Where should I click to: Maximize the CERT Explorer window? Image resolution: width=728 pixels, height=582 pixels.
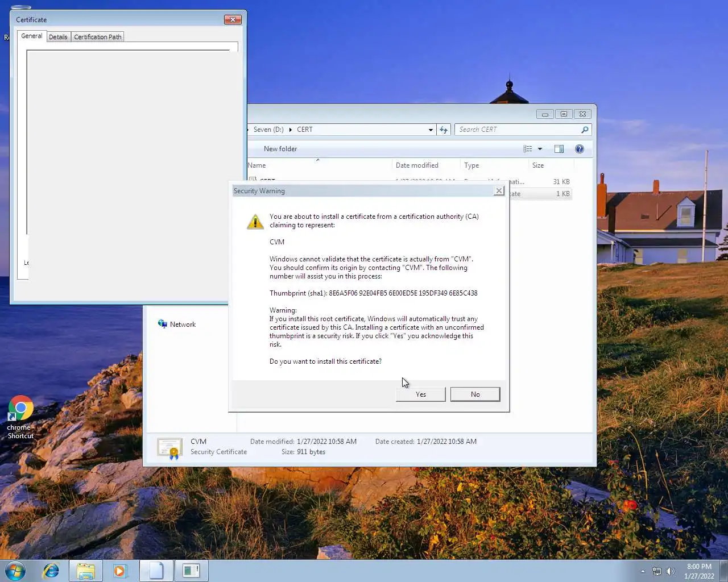[564, 114]
